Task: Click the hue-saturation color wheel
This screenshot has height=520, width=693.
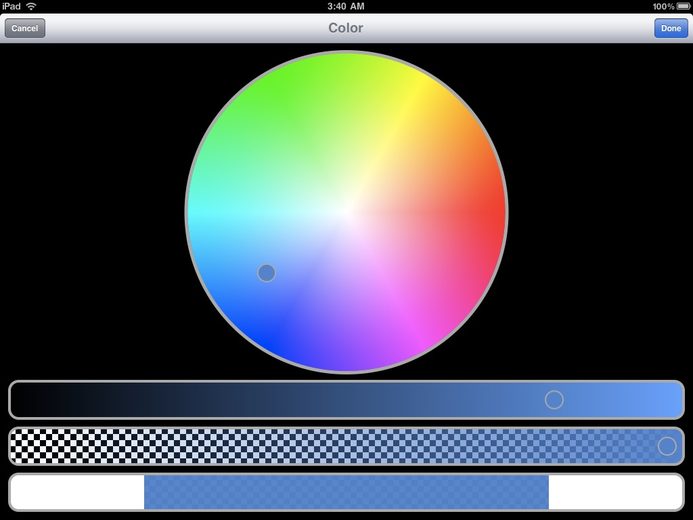Action: [346, 213]
